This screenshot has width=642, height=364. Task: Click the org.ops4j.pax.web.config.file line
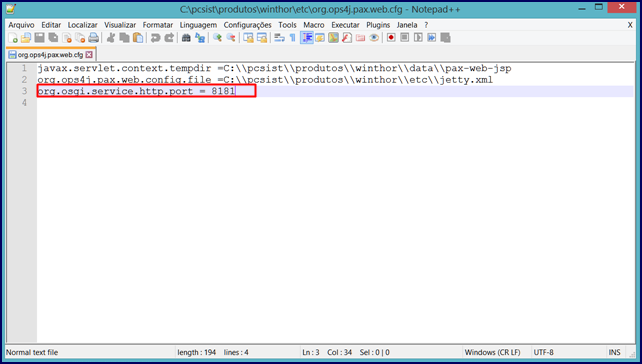click(265, 80)
